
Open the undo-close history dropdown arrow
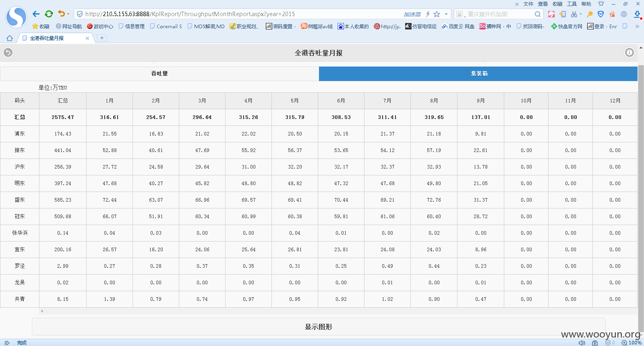pos(68,14)
